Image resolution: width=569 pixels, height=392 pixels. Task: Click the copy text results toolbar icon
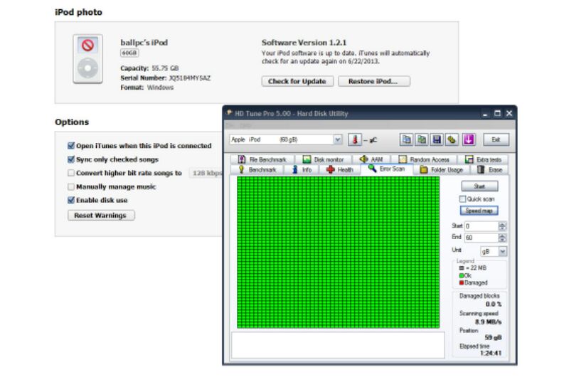[406, 139]
